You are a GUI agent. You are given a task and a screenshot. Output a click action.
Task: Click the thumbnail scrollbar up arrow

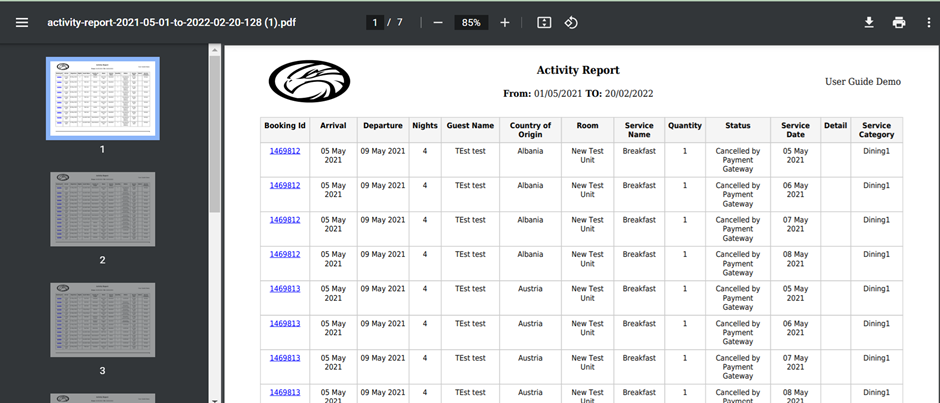(x=215, y=50)
